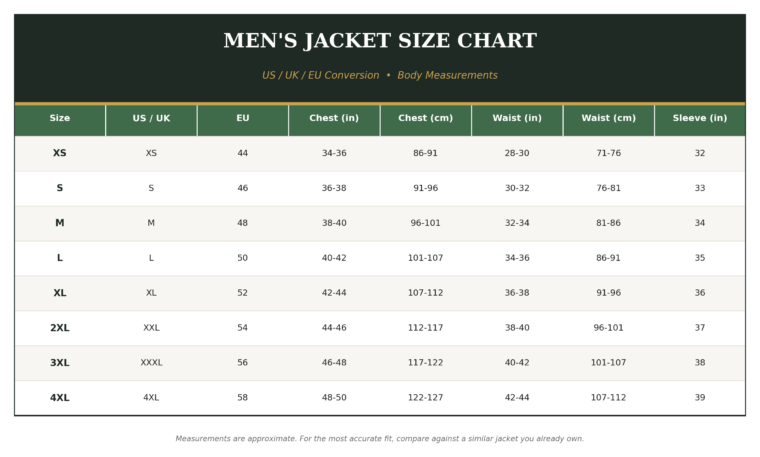Select the Sleeve (in) column header

pos(700,118)
